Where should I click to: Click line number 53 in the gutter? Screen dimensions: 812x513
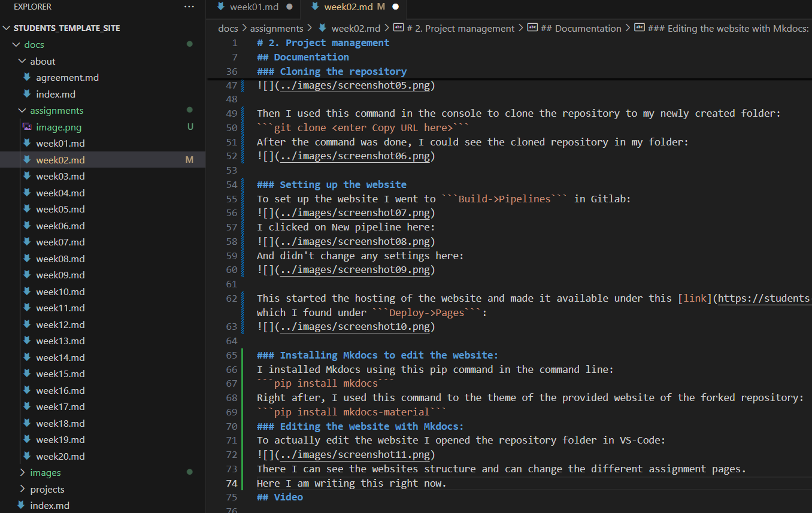click(x=231, y=171)
